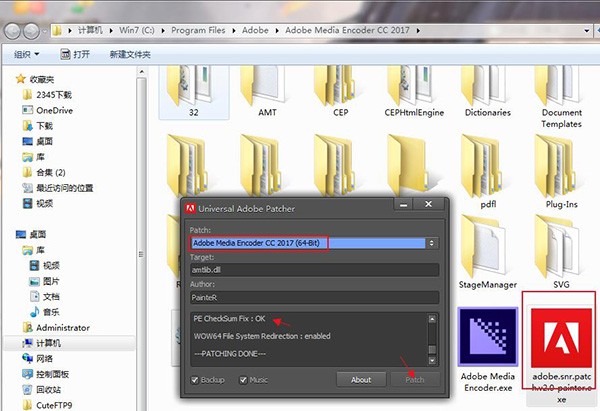Expand breadcrumb arrow after Program Files
Viewport: 600px width, 411px height.
(234, 30)
